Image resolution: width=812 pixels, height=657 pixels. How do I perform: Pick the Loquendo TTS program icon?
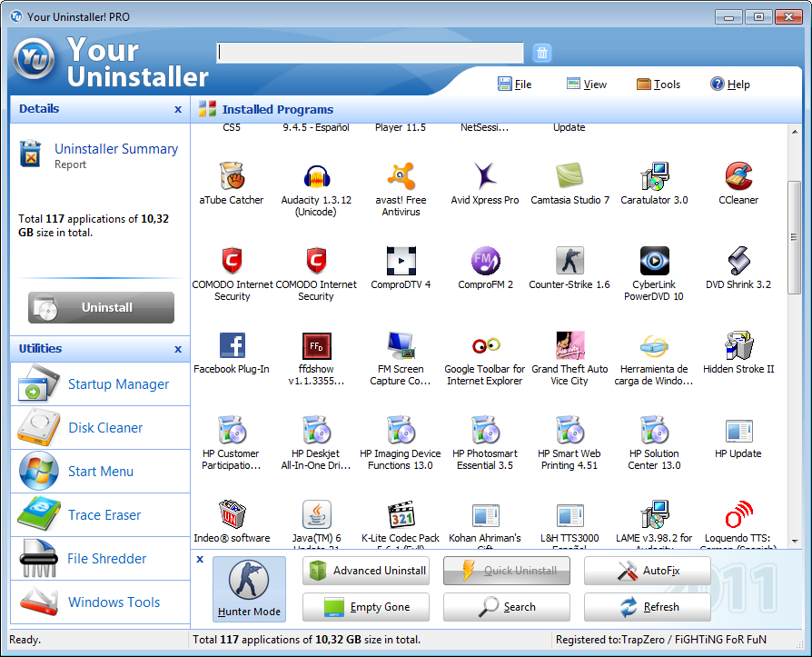tap(738, 514)
